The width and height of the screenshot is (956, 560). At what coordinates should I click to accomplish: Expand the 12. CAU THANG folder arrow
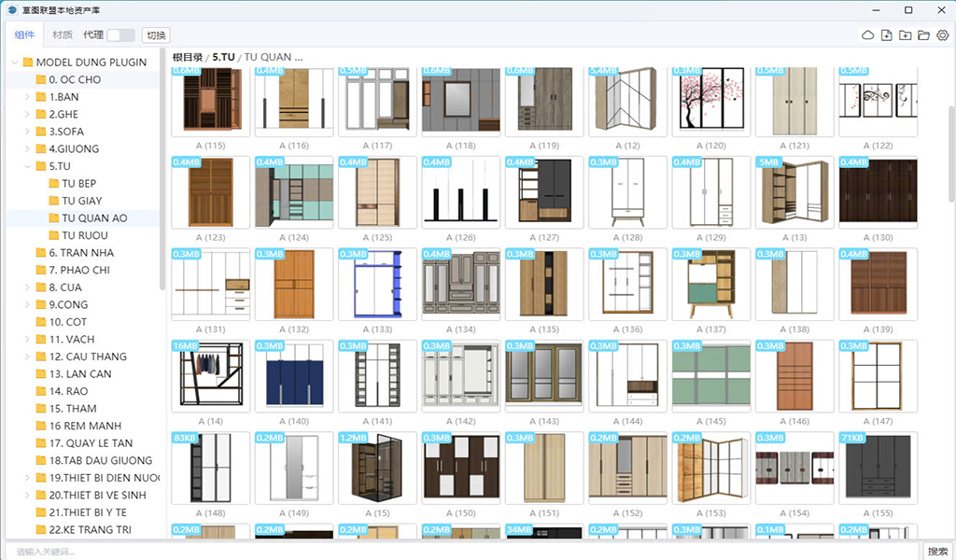(28, 357)
